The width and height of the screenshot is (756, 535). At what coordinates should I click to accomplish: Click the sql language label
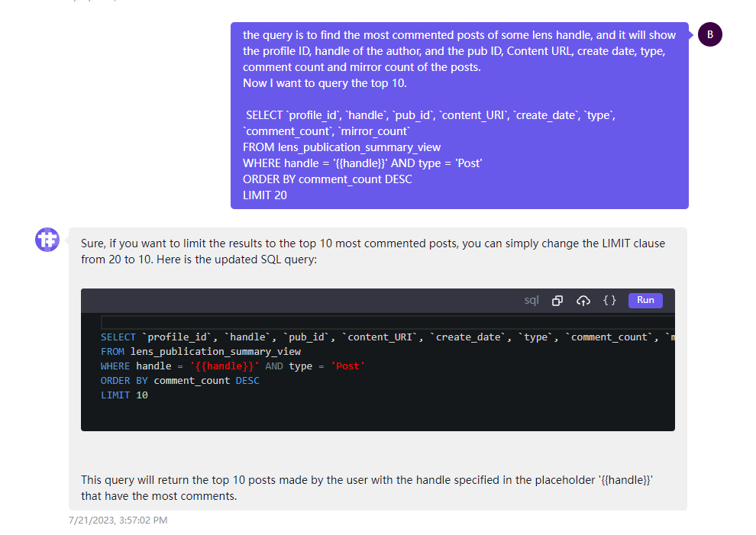point(531,301)
